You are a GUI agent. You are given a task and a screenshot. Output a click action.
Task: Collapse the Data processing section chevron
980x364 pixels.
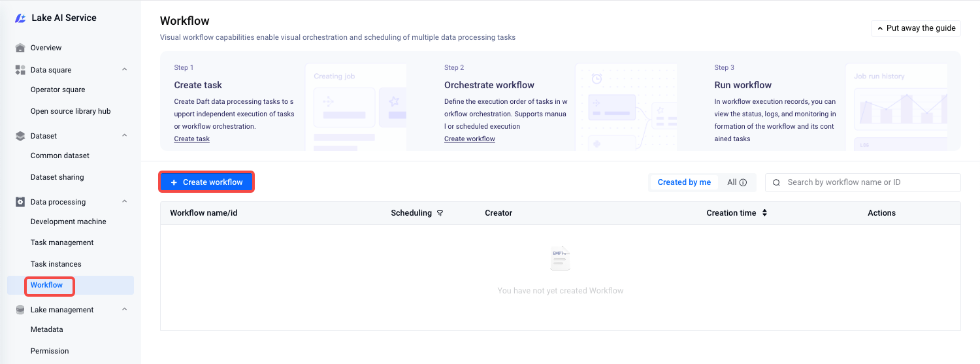coord(125,202)
